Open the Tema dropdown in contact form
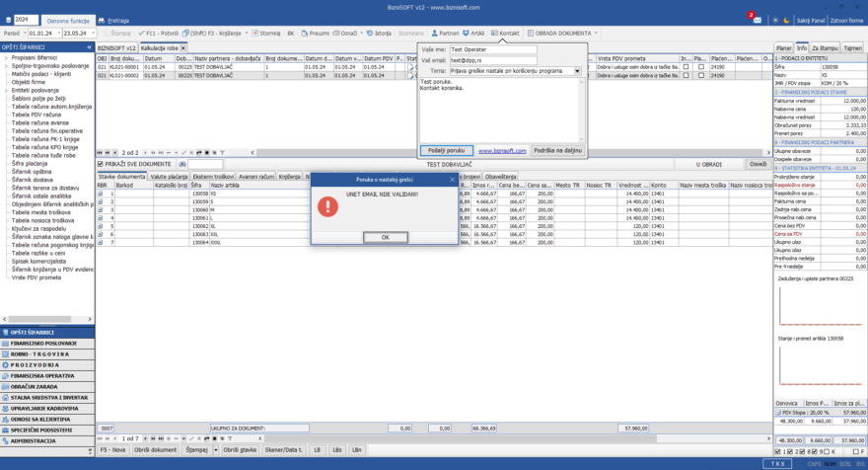The height and width of the screenshot is (470, 868). (x=577, y=71)
